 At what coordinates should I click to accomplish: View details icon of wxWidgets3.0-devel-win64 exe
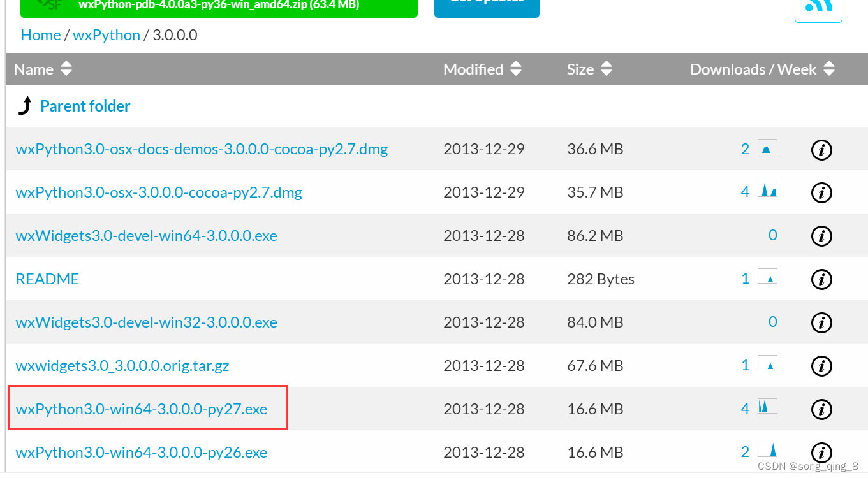pos(821,236)
